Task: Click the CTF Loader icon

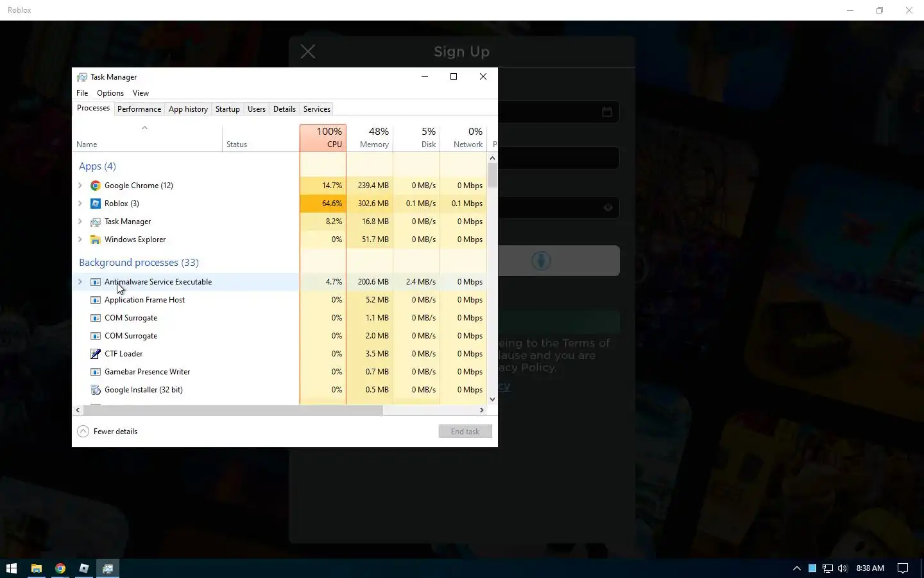Action: [95, 354]
